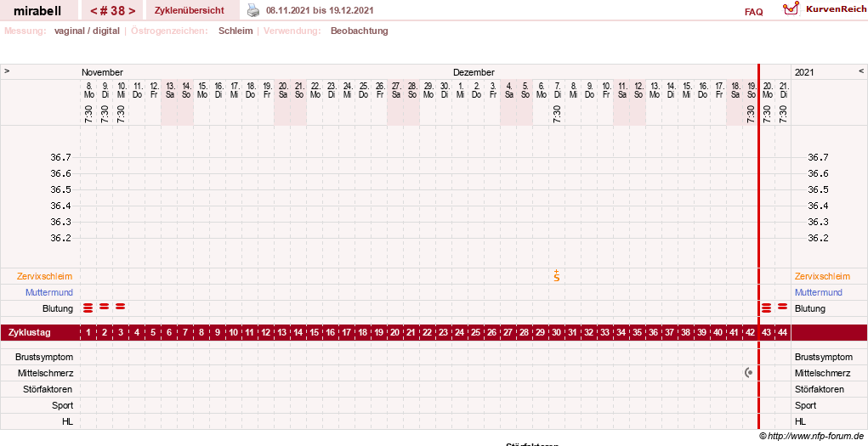
Task: Click the left 36.4 temperature axis label
Action: 61,206
